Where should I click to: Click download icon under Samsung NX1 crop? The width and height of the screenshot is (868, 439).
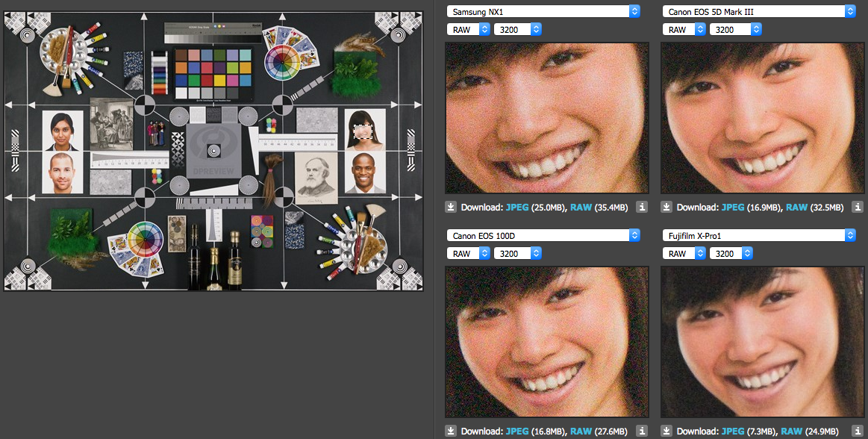click(x=451, y=207)
